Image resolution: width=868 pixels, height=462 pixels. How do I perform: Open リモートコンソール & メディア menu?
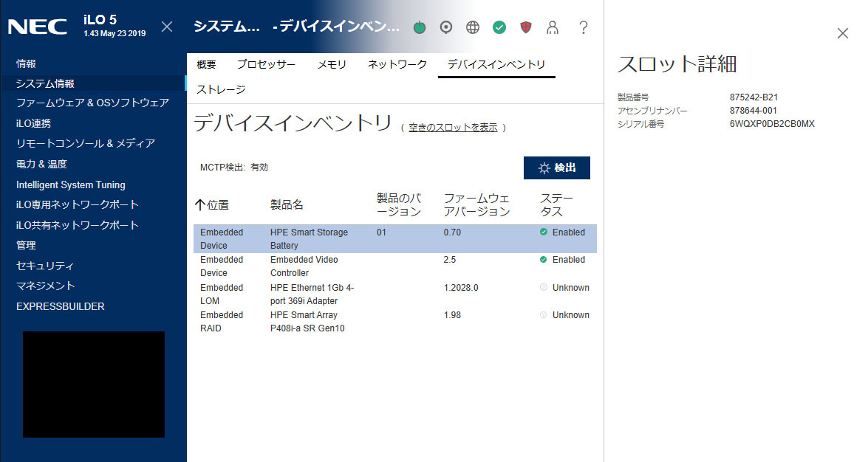(x=85, y=143)
